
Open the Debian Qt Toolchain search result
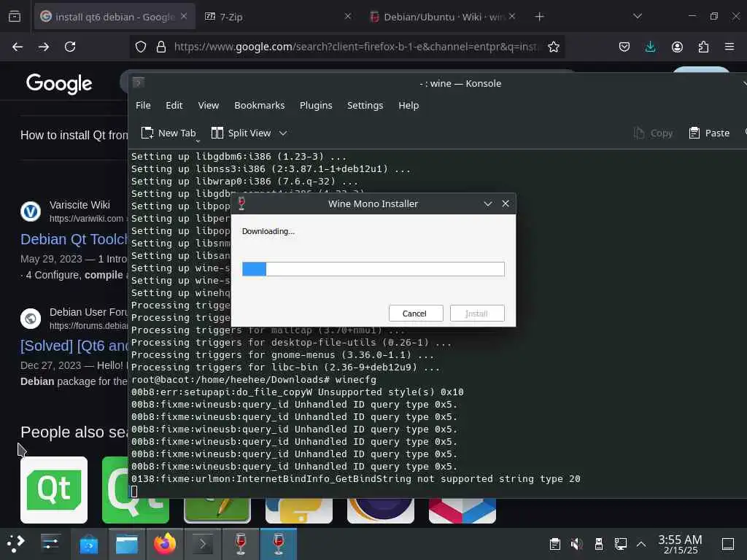click(74, 239)
